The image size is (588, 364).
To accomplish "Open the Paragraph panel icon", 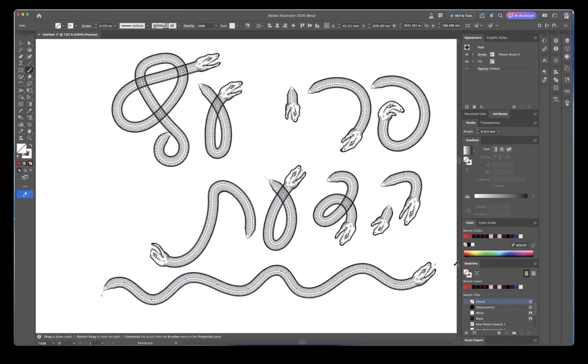I will [x=544, y=72].
